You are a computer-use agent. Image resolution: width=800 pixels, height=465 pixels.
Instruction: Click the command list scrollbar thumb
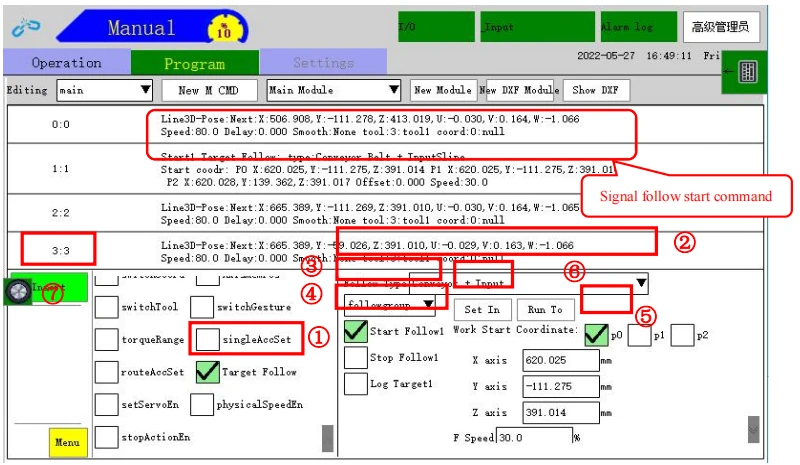tap(328, 438)
